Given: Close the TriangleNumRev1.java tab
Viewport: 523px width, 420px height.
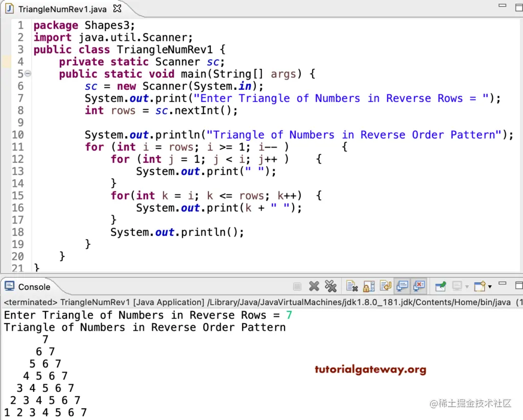Looking at the screenshot, I should tap(117, 8).
